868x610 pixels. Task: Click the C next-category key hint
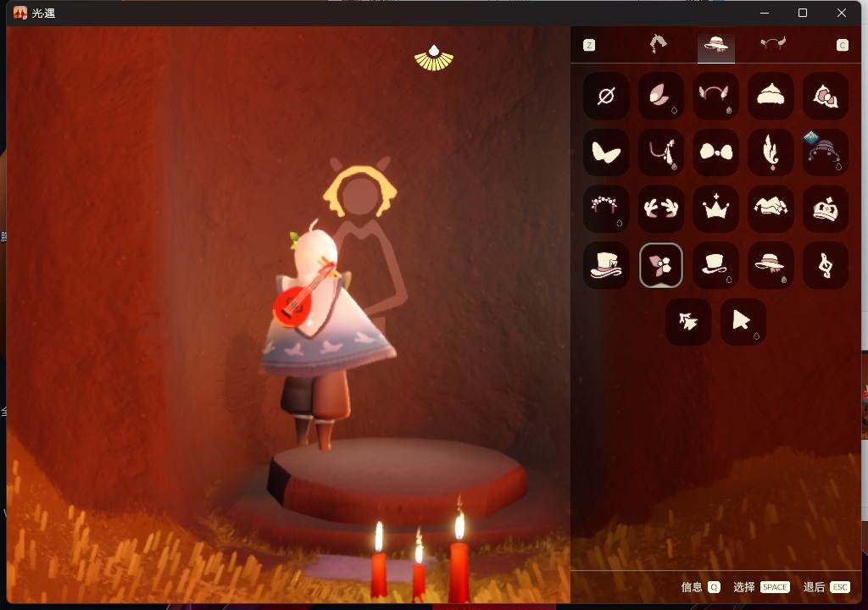(842, 46)
